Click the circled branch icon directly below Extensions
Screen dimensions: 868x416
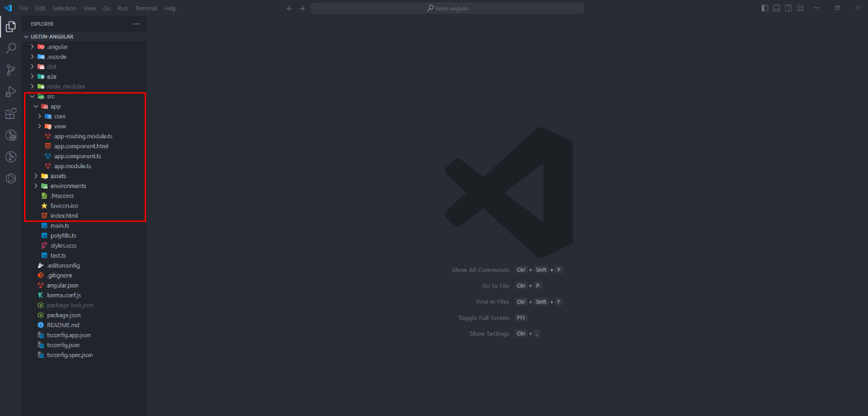[11, 135]
